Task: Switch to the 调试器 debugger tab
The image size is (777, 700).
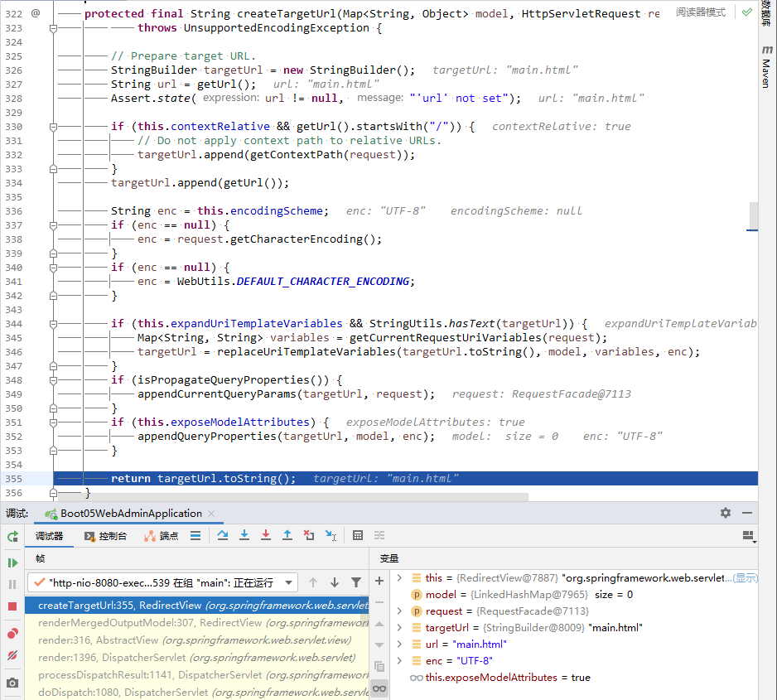Action: [49, 536]
